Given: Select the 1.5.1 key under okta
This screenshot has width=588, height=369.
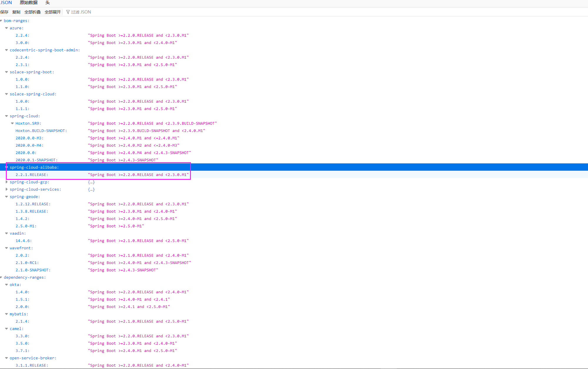Looking at the screenshot, I should click(22, 299).
